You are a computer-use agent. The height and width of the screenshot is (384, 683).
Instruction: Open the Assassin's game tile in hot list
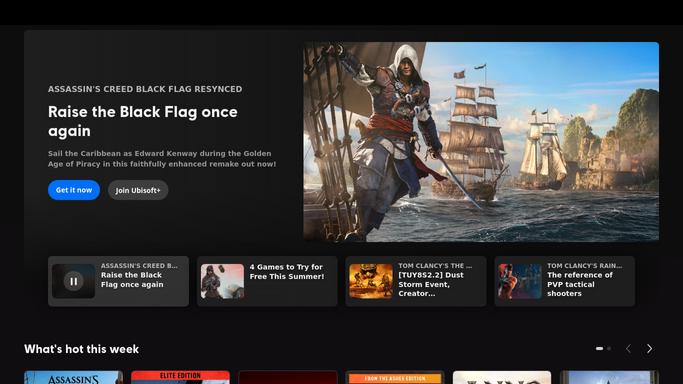(x=74, y=377)
